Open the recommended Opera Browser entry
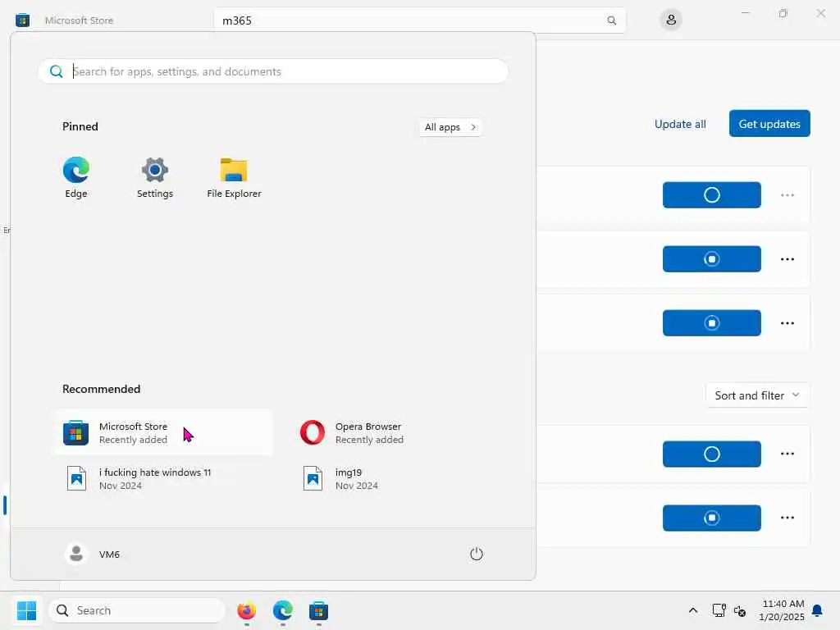Image resolution: width=840 pixels, height=630 pixels. (400, 432)
